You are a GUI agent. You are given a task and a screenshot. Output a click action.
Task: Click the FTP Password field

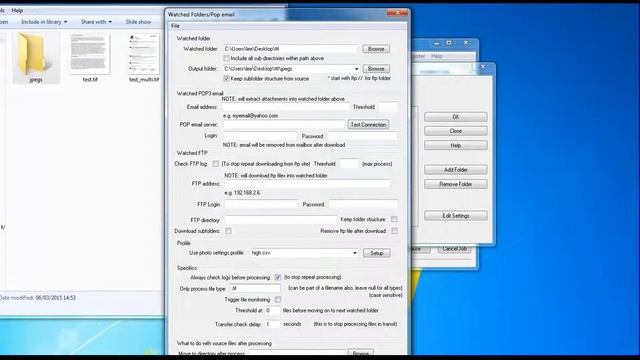[x=363, y=204]
